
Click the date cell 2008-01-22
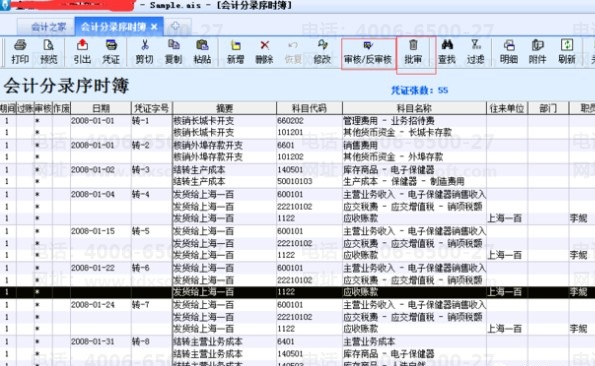(x=101, y=268)
